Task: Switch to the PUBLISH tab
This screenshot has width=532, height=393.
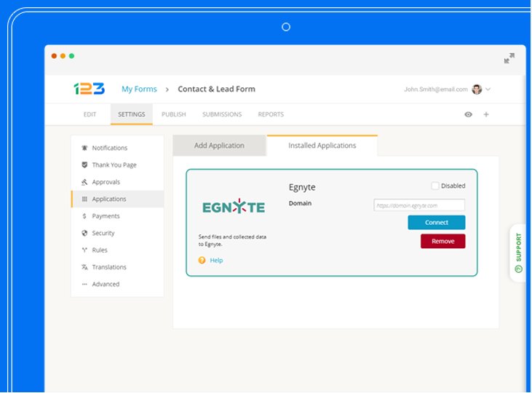Action: [x=174, y=114]
